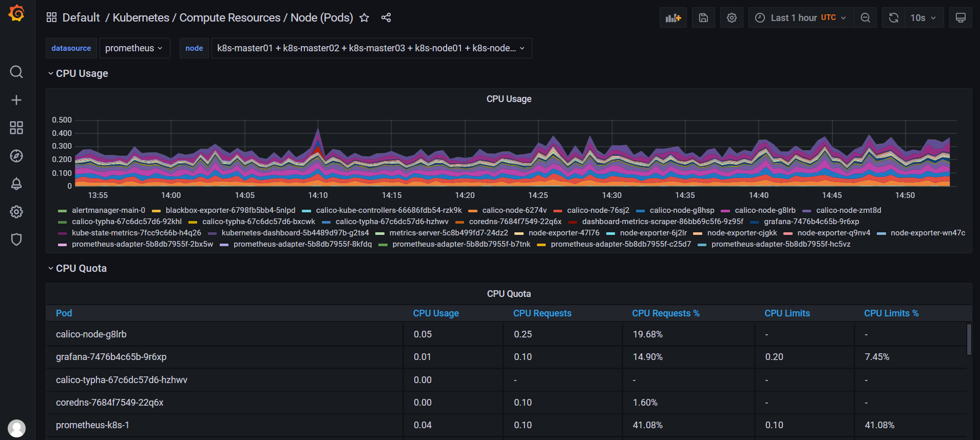Viewport: 980px width, 440px height.
Task: Click the table vertical scrollbar
Action: tap(969, 339)
